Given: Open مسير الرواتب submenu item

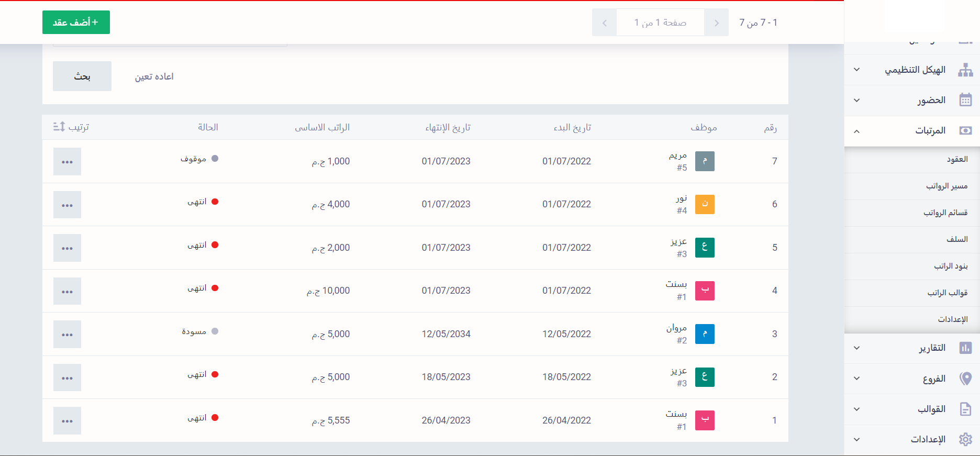Looking at the screenshot, I should 946,186.
